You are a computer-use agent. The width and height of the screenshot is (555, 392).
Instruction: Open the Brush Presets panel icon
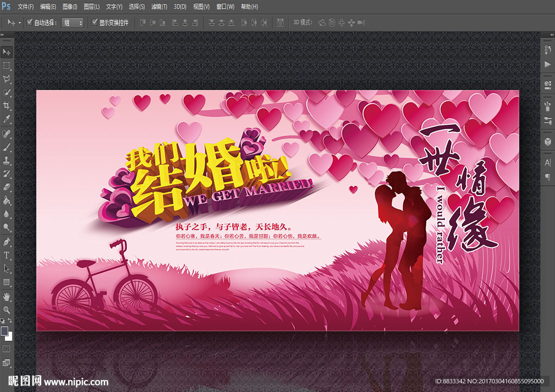[547, 106]
